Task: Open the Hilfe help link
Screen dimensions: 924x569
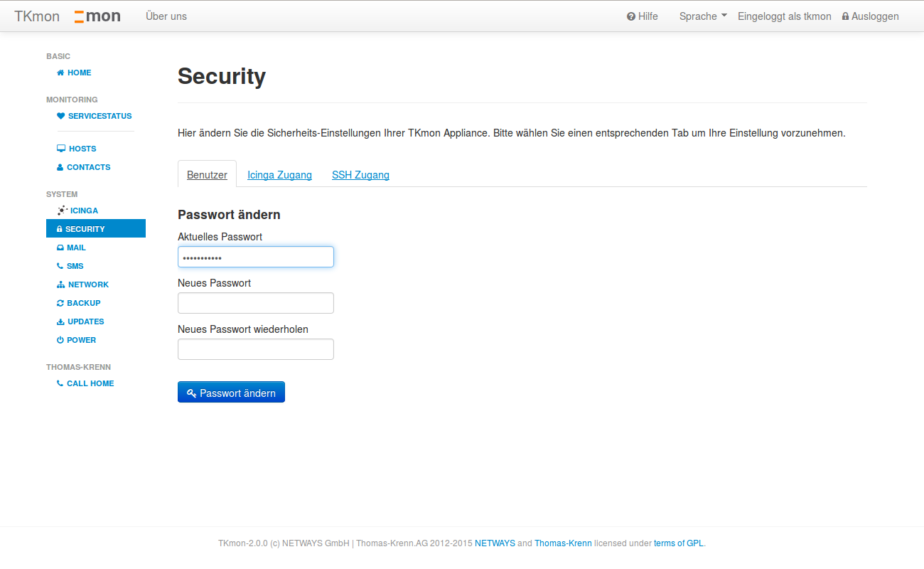Action: pyautogui.click(x=643, y=16)
